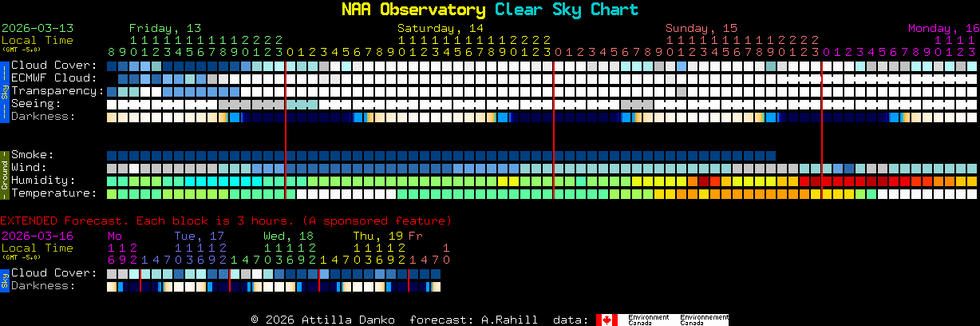Click the Cloud Cover label in extended forecast

tap(53, 273)
